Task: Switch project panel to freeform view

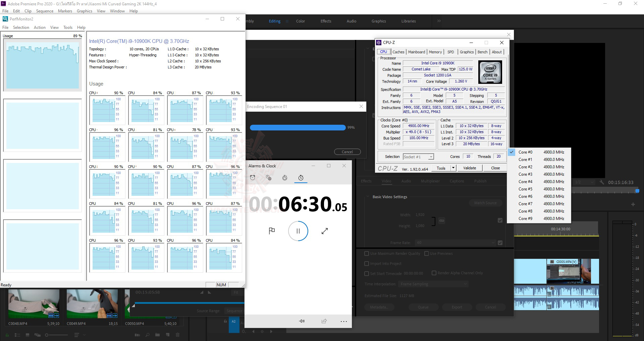Action: point(37,335)
